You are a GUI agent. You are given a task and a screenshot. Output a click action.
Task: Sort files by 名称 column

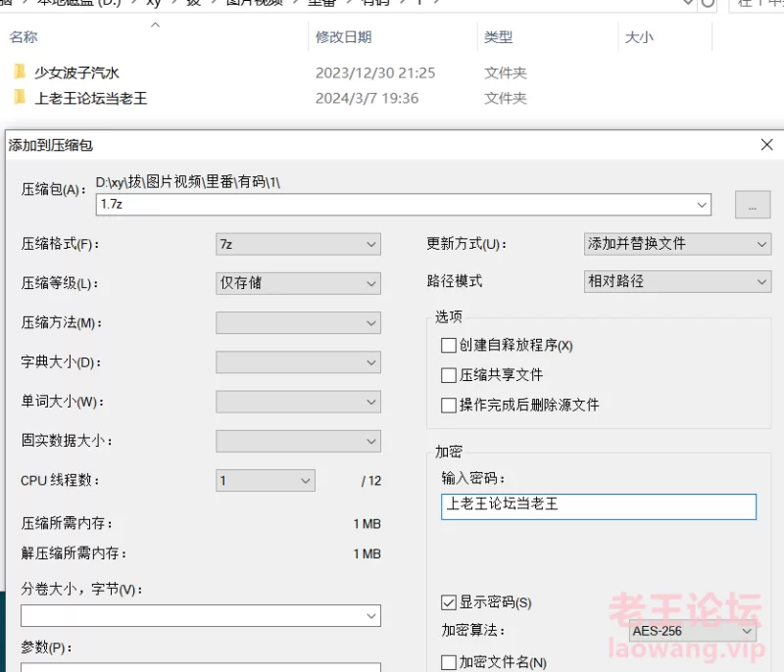click(24, 37)
